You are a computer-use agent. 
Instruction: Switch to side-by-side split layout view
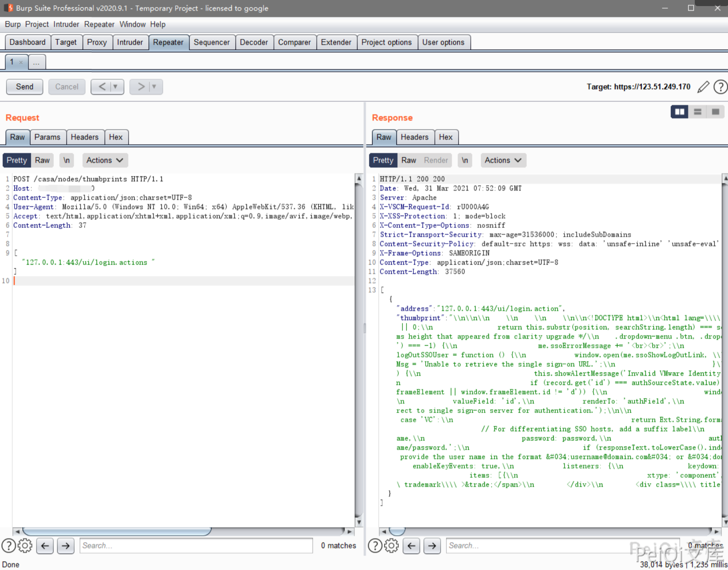point(679,112)
